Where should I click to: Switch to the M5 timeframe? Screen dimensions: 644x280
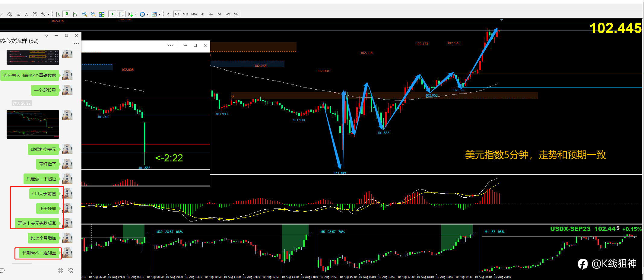click(177, 14)
